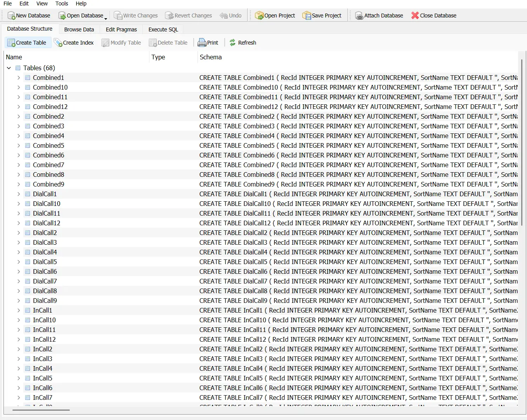Click the Tables folder icon
The image size is (527, 420).
(18, 68)
